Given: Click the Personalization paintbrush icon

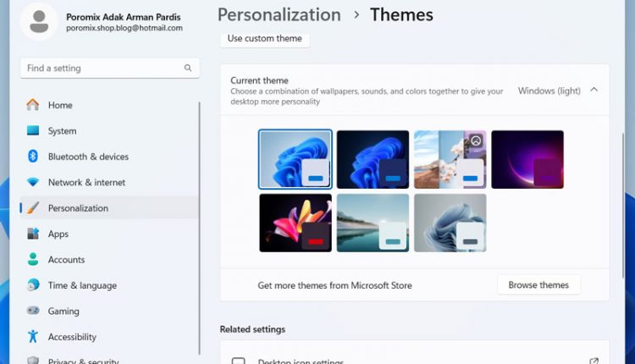Looking at the screenshot, I should coord(33,207).
